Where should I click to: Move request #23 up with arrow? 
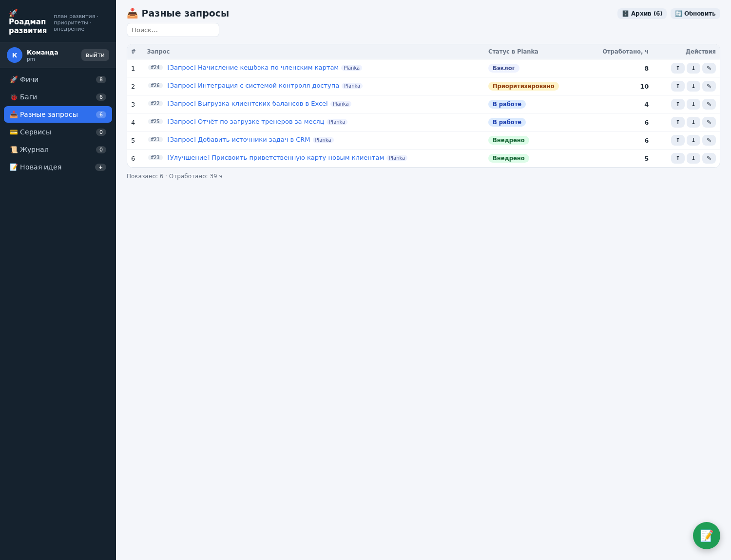[677, 158]
